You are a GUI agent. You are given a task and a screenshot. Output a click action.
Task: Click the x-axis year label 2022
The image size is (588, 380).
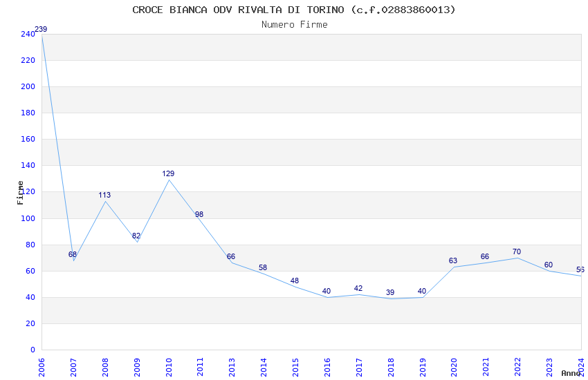point(518,367)
